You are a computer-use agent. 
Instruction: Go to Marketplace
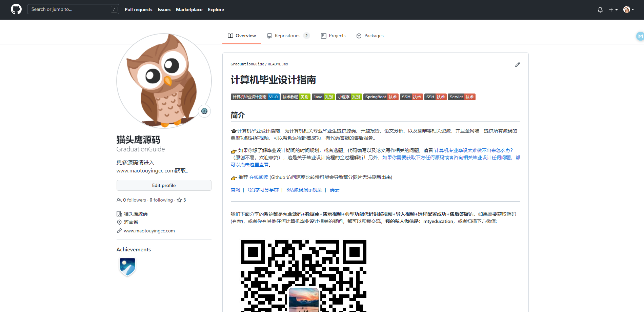click(x=189, y=9)
